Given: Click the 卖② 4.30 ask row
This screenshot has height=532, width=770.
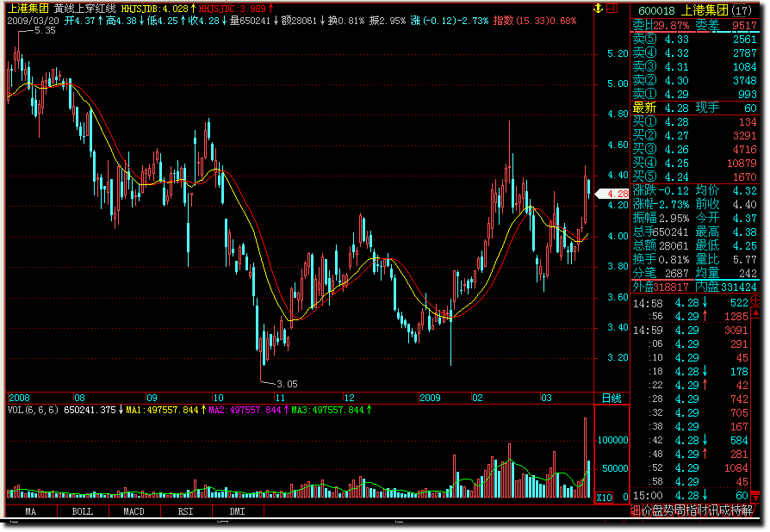Looking at the screenshot, I should point(694,80).
